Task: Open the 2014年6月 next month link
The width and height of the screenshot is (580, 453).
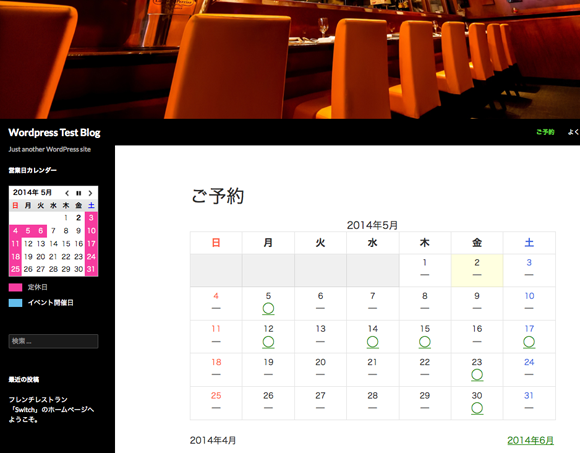Action: (x=530, y=440)
